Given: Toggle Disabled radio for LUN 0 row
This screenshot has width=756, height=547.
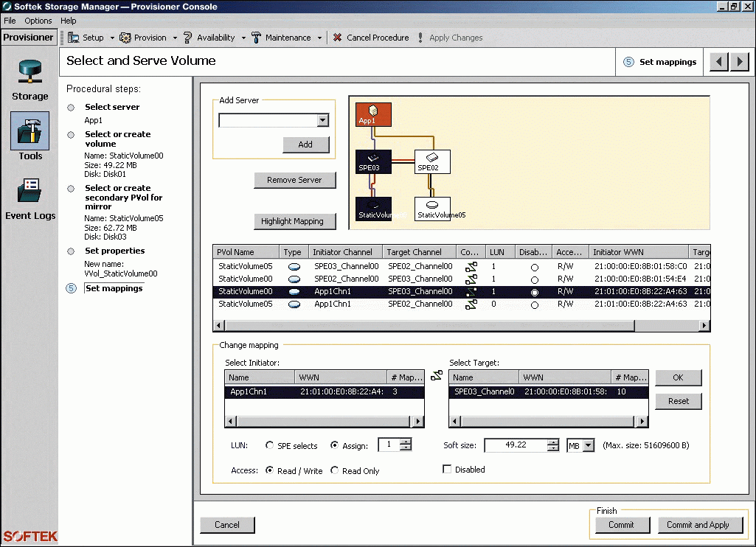Looking at the screenshot, I should click(x=535, y=304).
